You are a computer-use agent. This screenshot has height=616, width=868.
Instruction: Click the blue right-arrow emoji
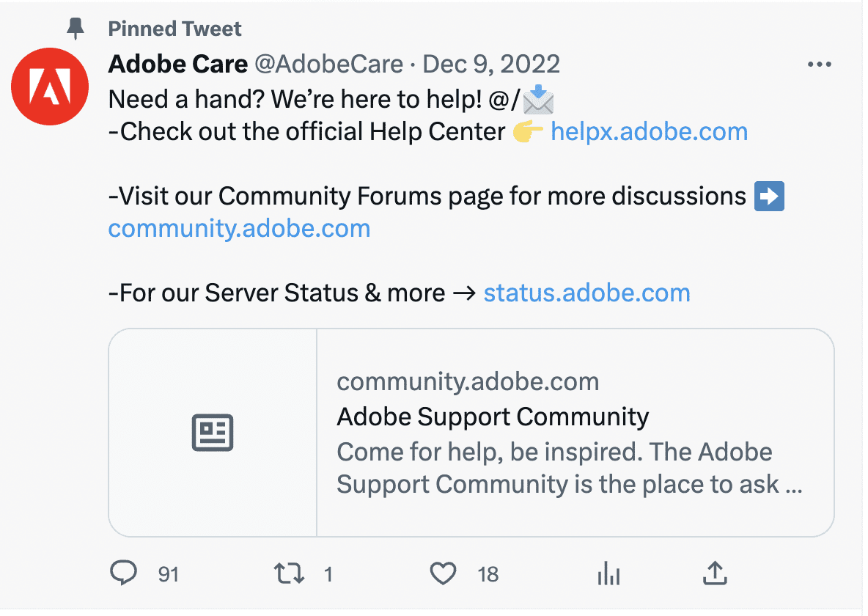(x=769, y=197)
